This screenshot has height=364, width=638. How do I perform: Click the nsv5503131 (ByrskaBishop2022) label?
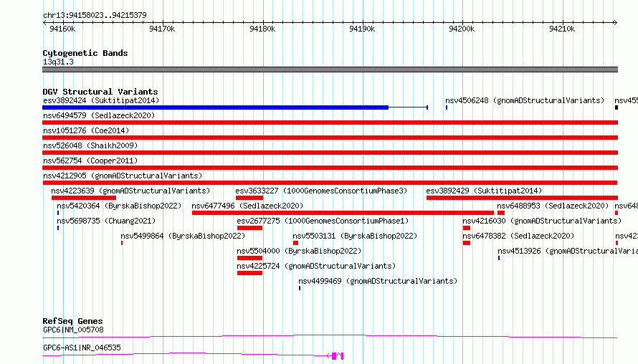[356, 236]
